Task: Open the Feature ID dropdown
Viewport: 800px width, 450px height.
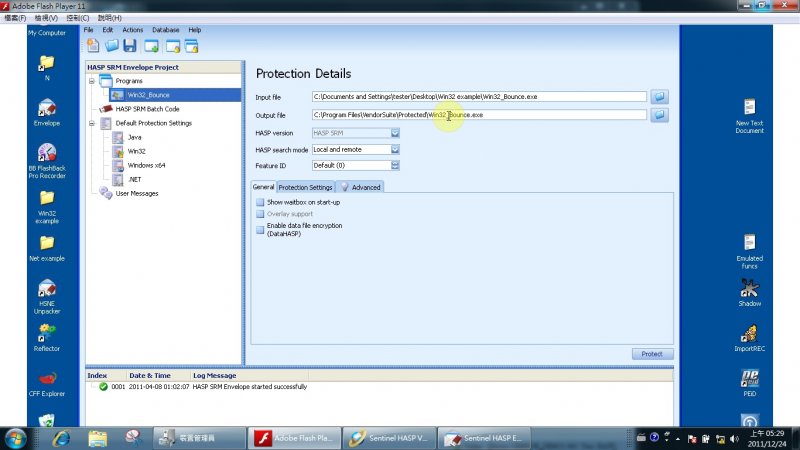Action: (395, 165)
